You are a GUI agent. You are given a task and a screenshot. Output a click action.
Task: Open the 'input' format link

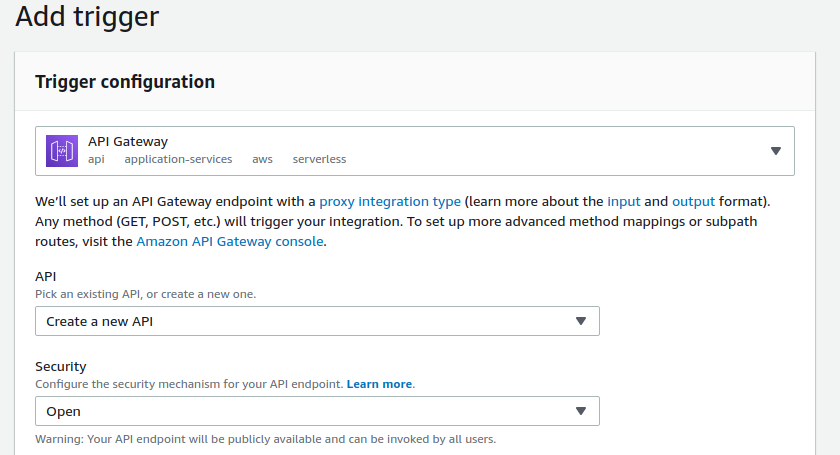(x=624, y=202)
